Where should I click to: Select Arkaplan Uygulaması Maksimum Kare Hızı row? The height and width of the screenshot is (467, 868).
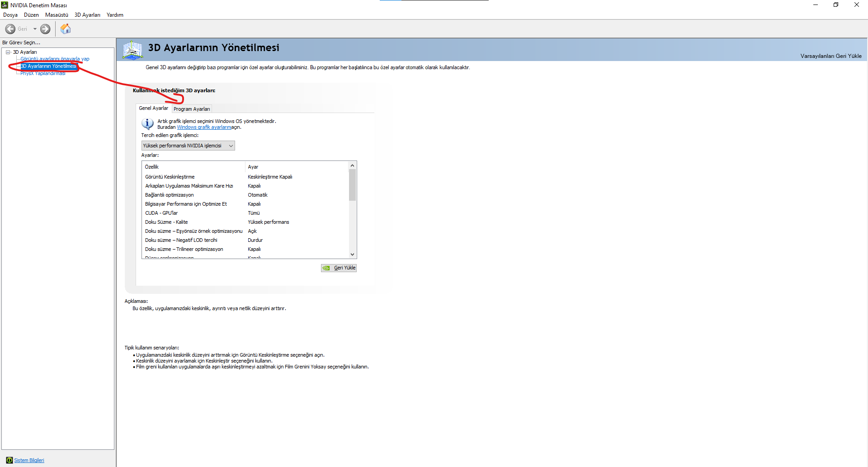[x=245, y=186]
